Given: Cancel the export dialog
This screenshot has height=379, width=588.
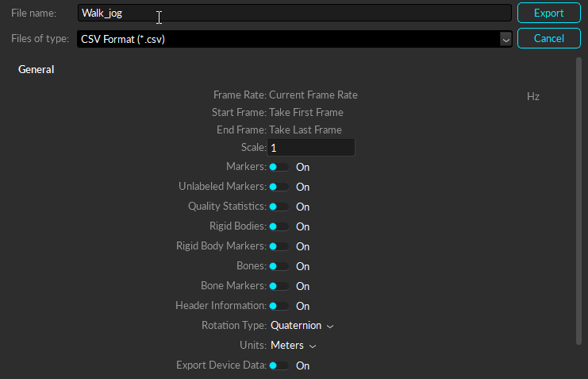Looking at the screenshot, I should pos(548,38).
